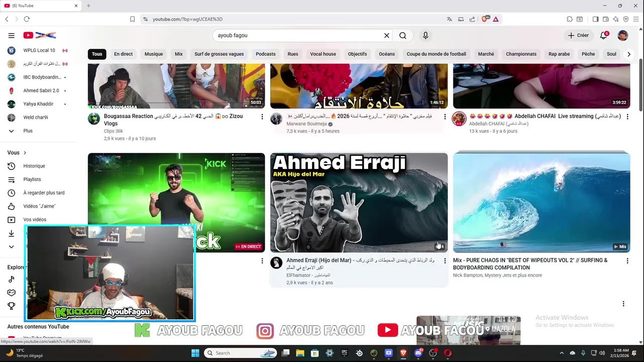Open Vidéos "J'aime" in sidebar

[38, 206]
